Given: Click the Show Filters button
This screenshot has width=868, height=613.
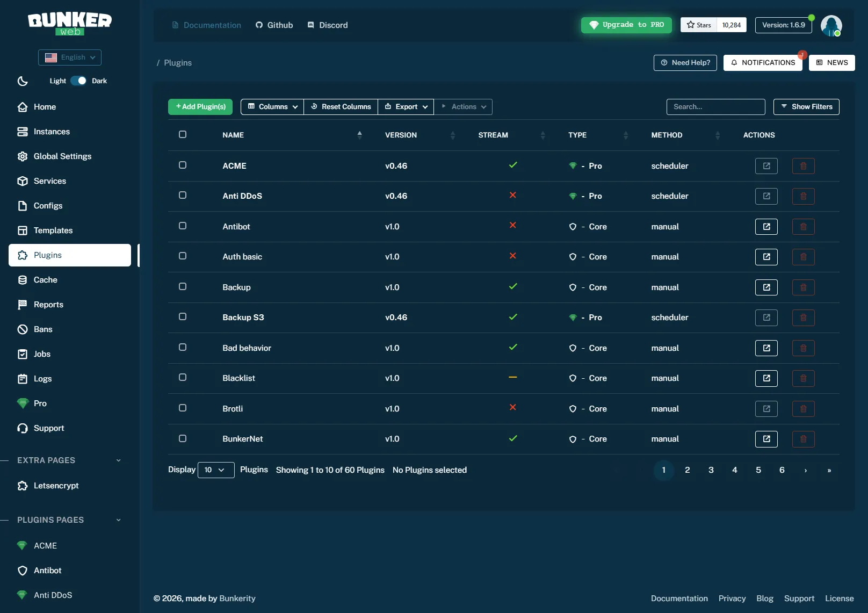Looking at the screenshot, I should click(x=806, y=106).
